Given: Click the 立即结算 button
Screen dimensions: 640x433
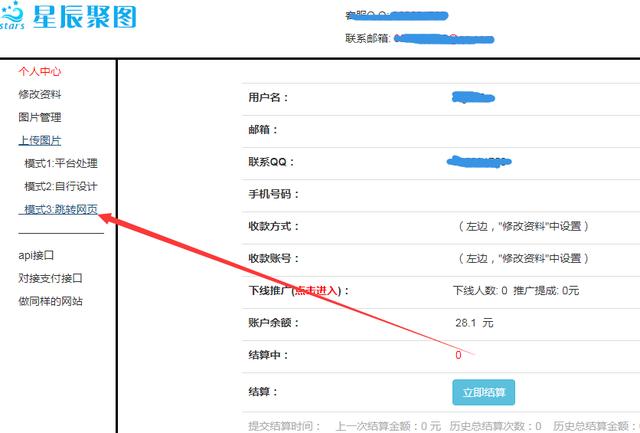Looking at the screenshot, I should [x=483, y=392].
